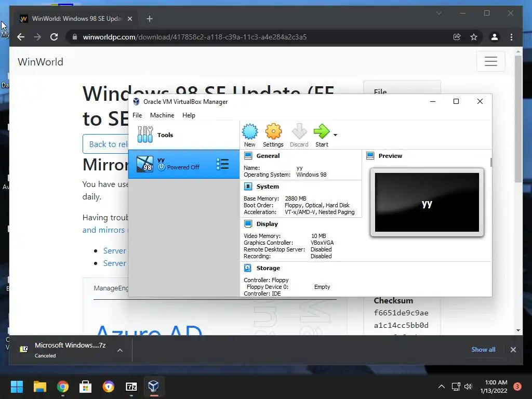532x399 pixels.
Task: Click the VirtualBox taskbar icon
Action: point(154,387)
